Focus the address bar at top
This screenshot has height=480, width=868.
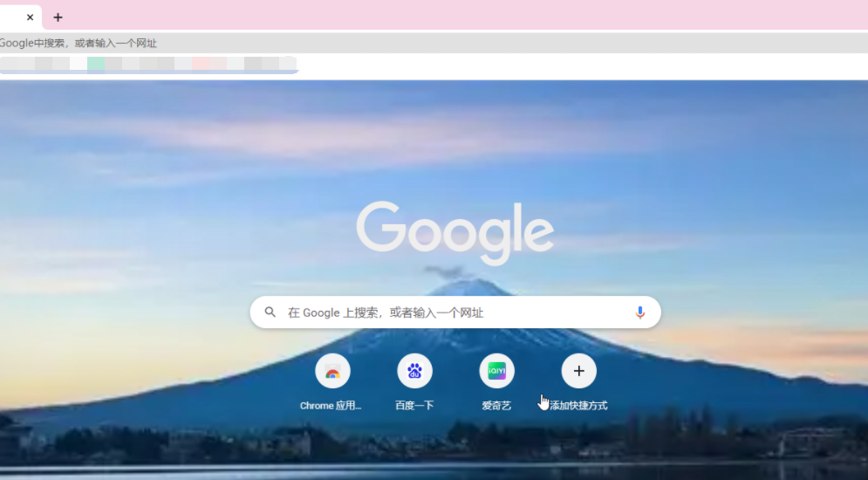[434, 43]
